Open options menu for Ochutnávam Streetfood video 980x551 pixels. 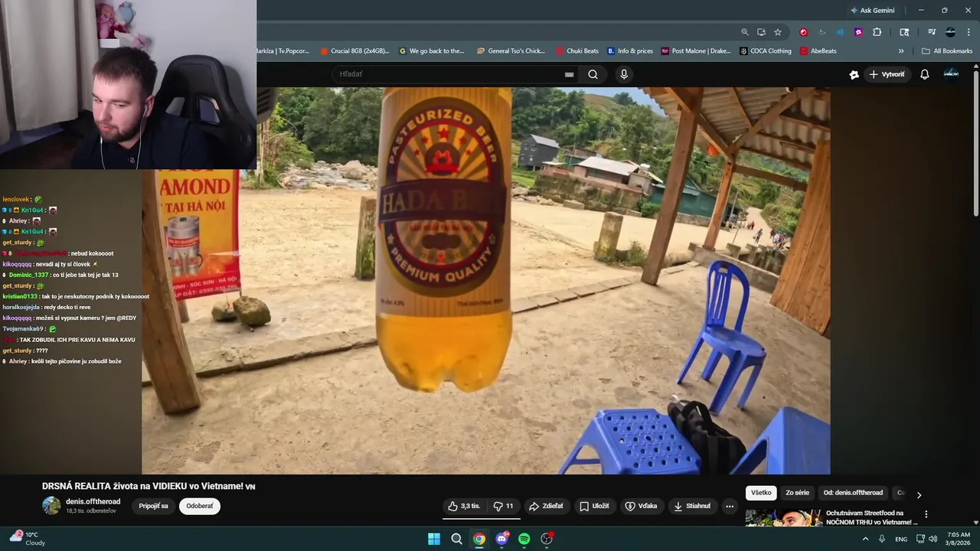926,514
